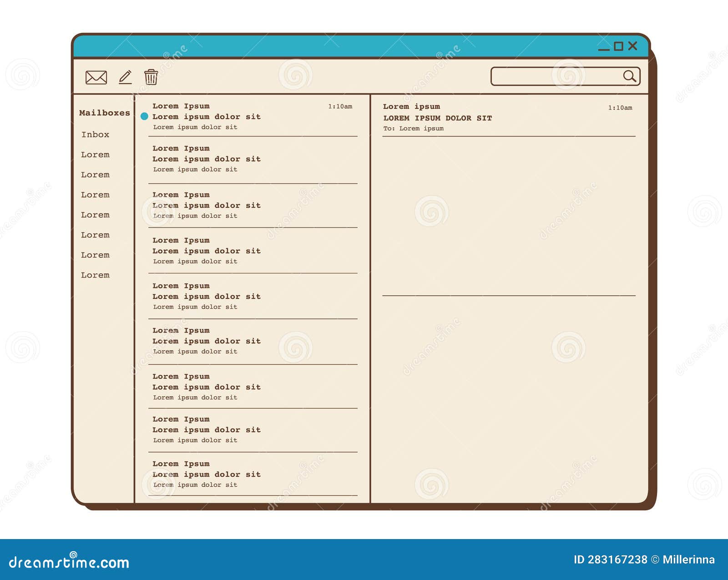Expand the Mailboxes section
This screenshot has height=580, width=728.
pyautogui.click(x=104, y=112)
